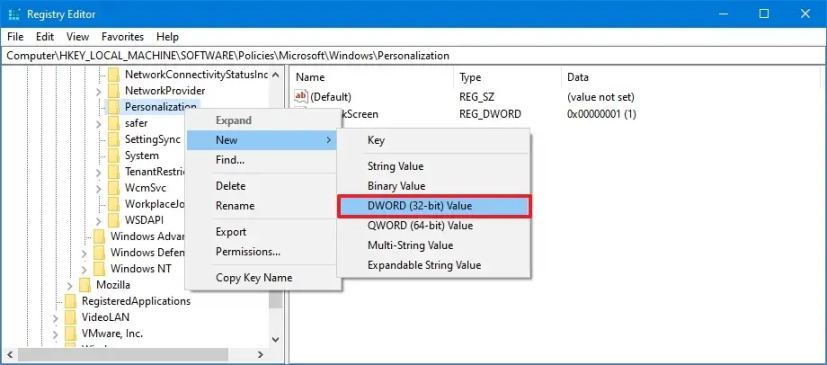This screenshot has width=827, height=365.
Task: Choose Delete from the context menu
Action: pyautogui.click(x=262, y=186)
